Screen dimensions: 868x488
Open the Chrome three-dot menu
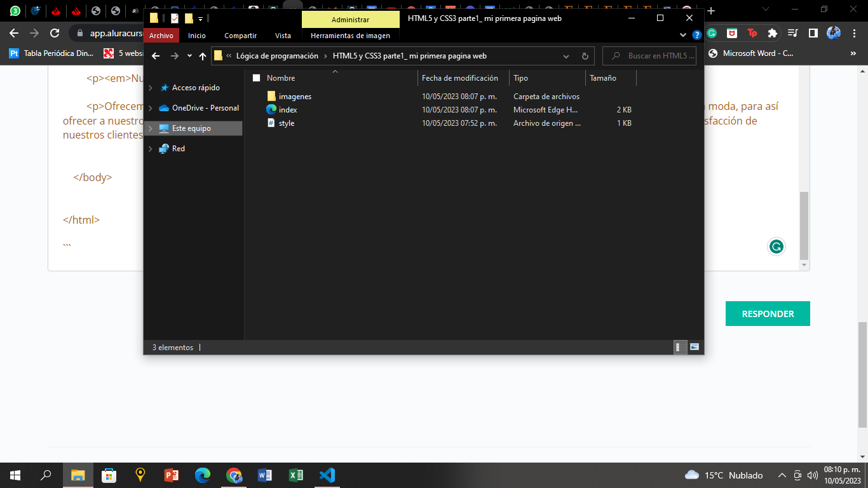[855, 33]
